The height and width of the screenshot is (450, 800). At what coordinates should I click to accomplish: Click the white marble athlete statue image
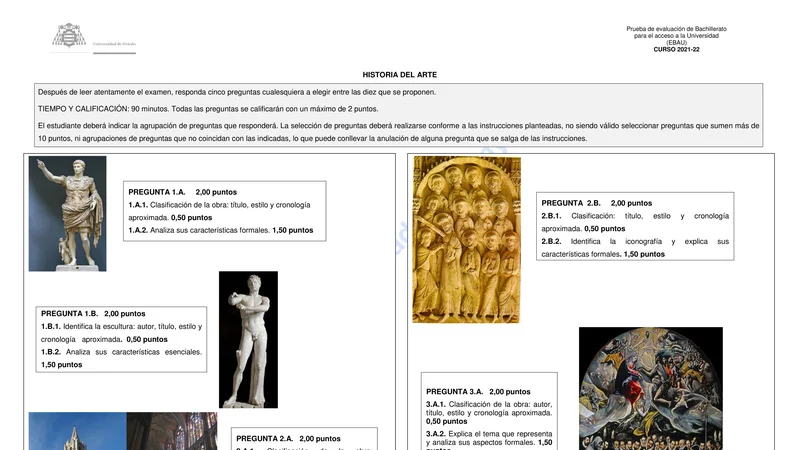248,339
